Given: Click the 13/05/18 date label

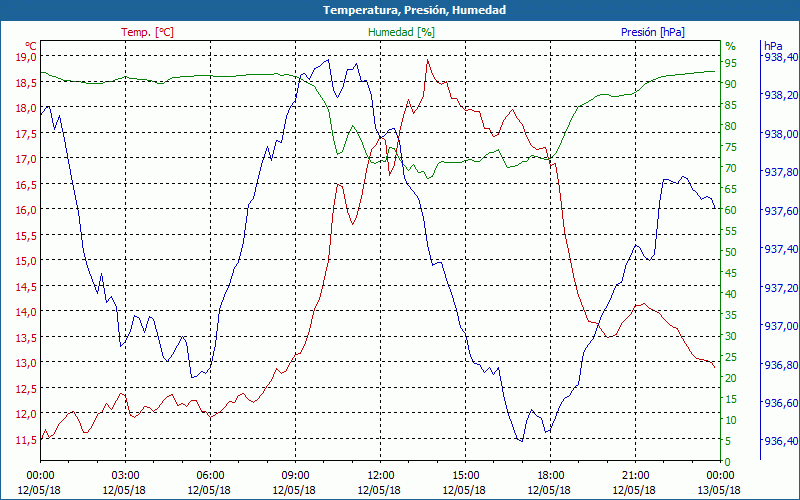Looking at the screenshot, I should pyautogui.click(x=719, y=490).
